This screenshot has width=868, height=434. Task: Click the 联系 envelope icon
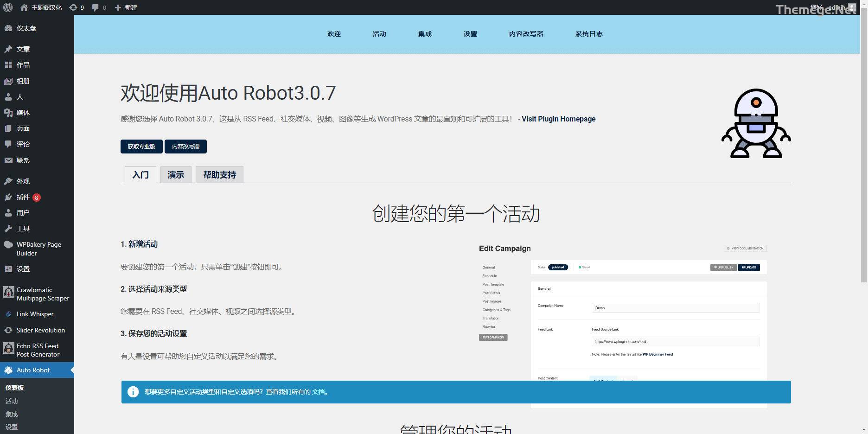tap(8, 160)
